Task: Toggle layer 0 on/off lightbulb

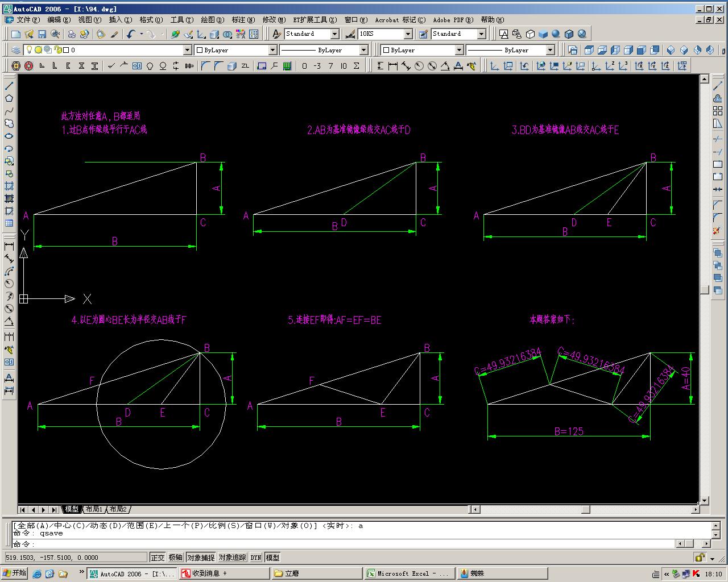Action: [x=29, y=50]
